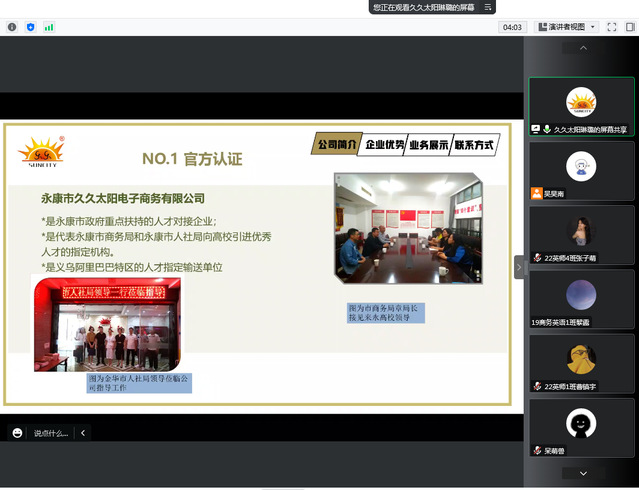
Task: Click the 04:03 meeting timer
Action: [x=512, y=27]
